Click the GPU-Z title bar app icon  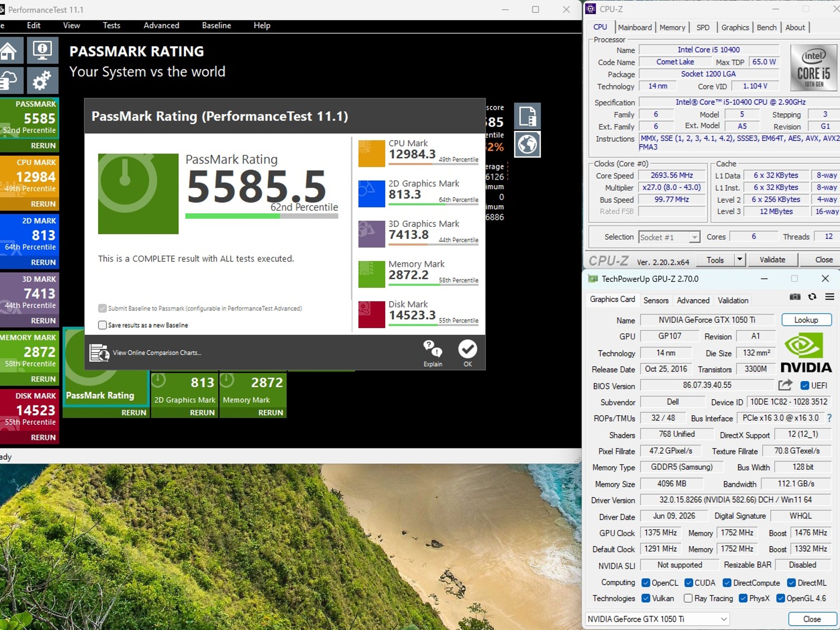(593, 279)
